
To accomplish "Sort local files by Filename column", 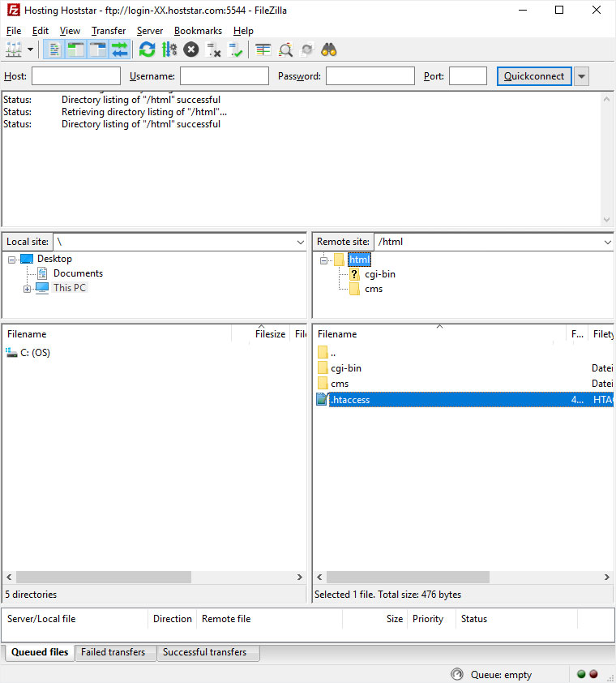I will pyautogui.click(x=117, y=334).
